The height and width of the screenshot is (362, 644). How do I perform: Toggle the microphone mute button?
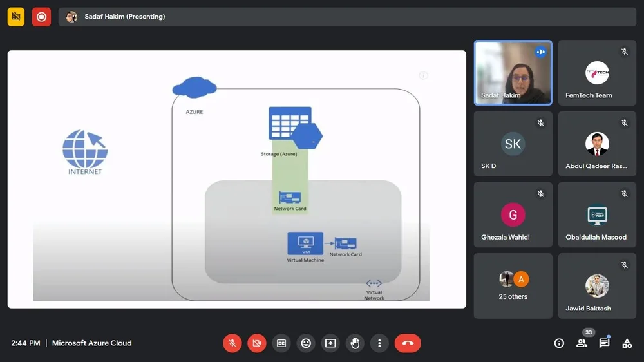coord(232,343)
